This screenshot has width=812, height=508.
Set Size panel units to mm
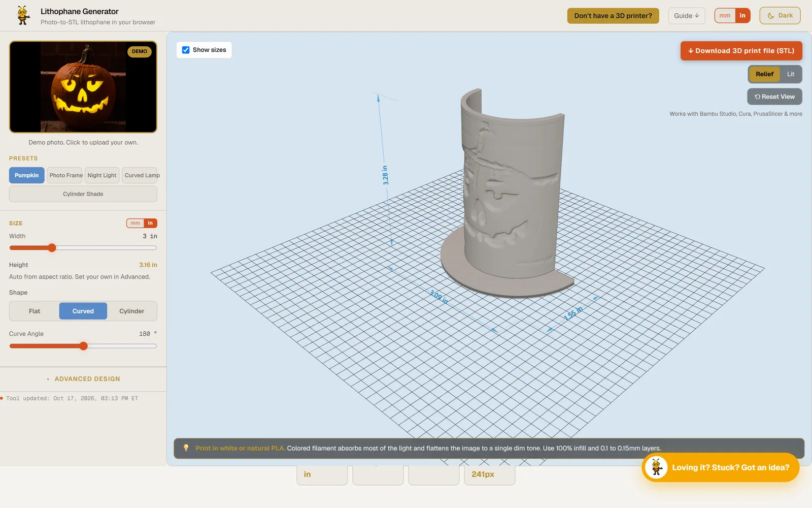(x=136, y=223)
